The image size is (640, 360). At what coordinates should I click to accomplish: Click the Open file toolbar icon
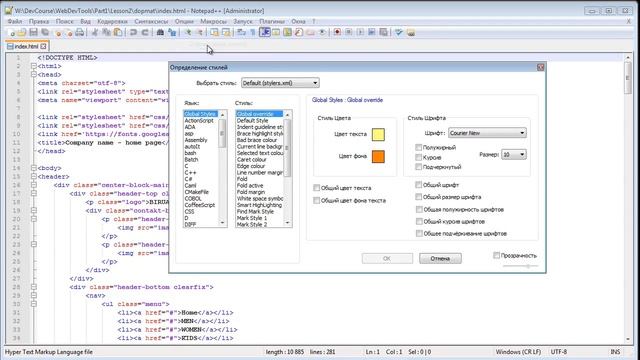[22, 33]
